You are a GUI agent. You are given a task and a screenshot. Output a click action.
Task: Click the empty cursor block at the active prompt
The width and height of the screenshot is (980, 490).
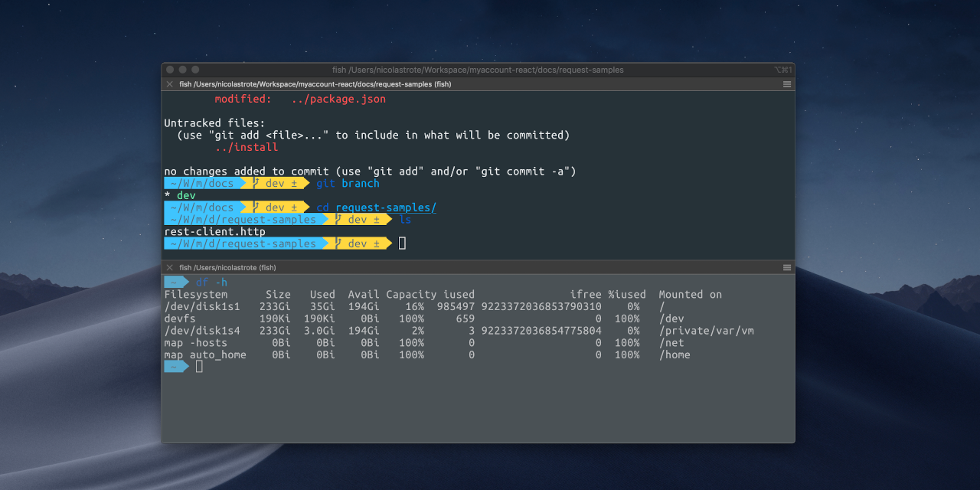click(x=400, y=243)
